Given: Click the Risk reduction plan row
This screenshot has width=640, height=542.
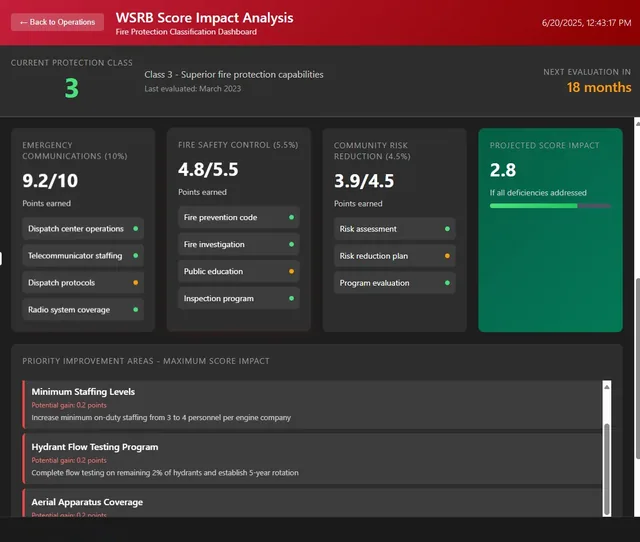Looking at the screenshot, I should tap(395, 256).
